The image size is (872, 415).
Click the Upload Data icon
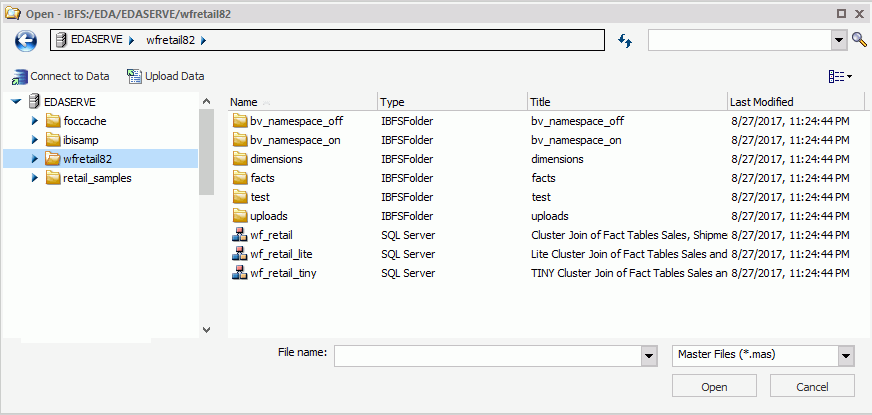point(134,76)
